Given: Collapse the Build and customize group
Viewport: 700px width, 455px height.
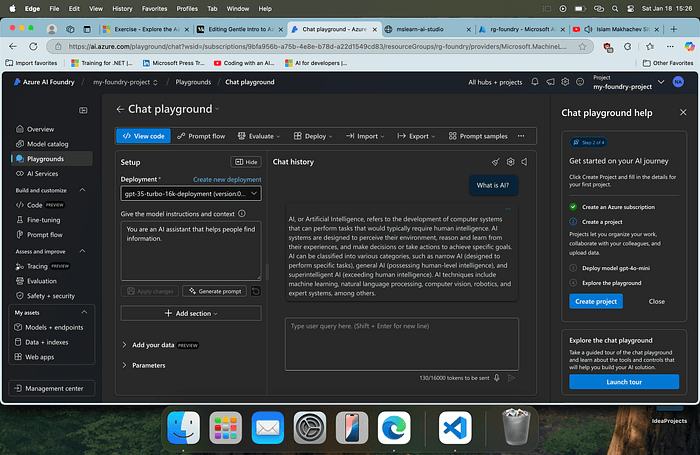Looking at the screenshot, I should coord(83,190).
